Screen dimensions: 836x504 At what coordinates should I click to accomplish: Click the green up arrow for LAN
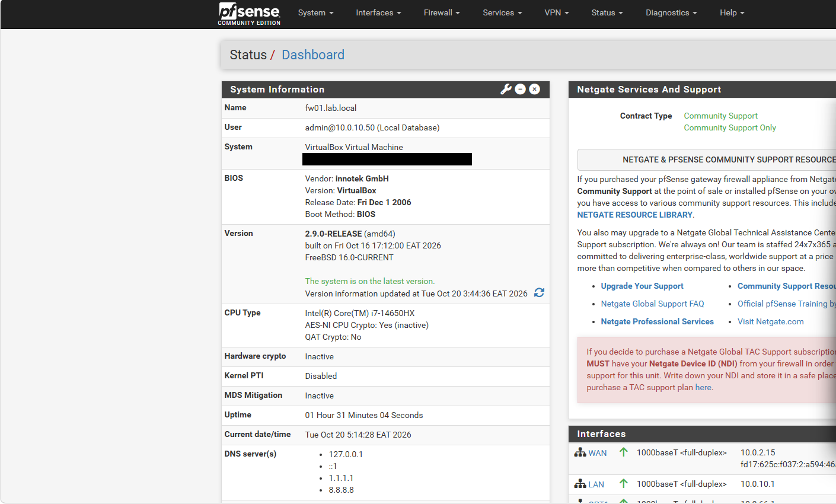click(x=624, y=484)
